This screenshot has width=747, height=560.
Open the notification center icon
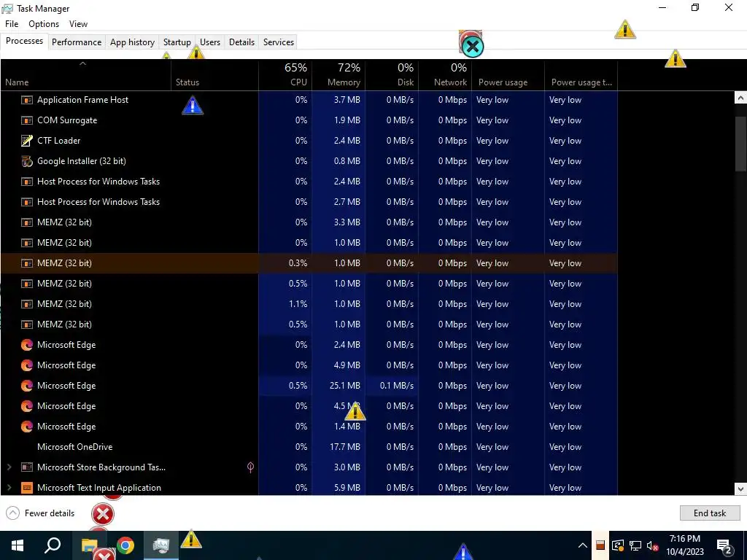(724, 545)
